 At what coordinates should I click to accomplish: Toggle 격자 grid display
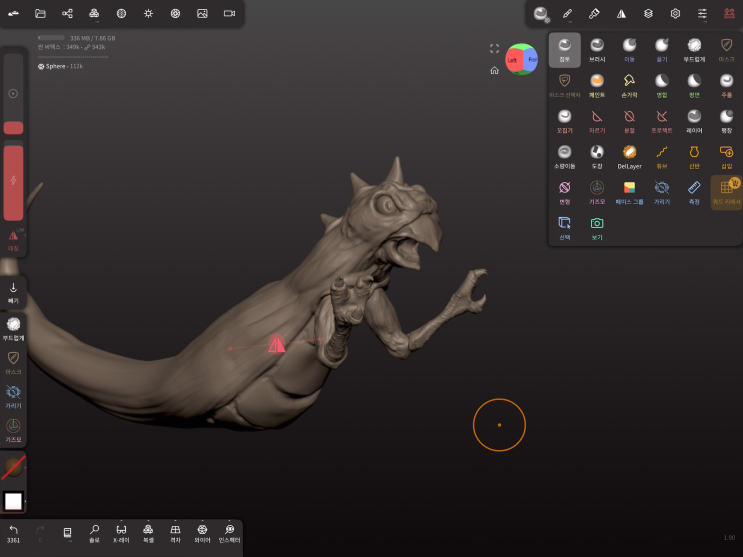click(x=175, y=533)
